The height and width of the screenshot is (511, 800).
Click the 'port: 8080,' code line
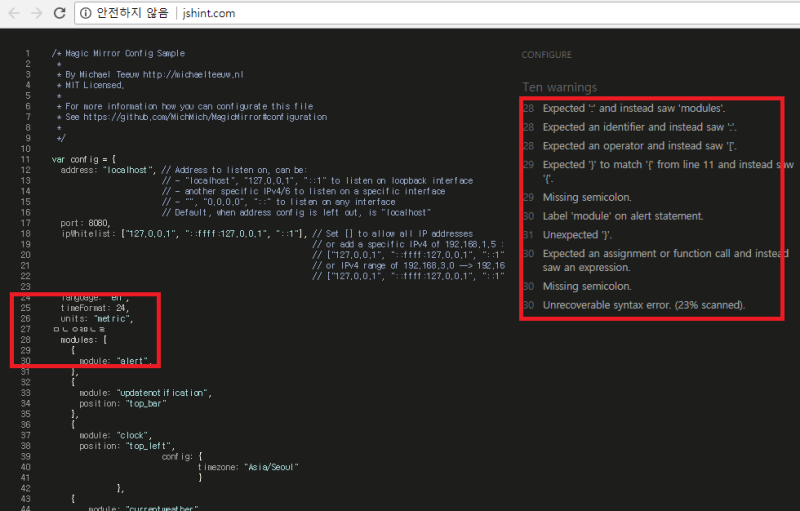(x=85, y=223)
